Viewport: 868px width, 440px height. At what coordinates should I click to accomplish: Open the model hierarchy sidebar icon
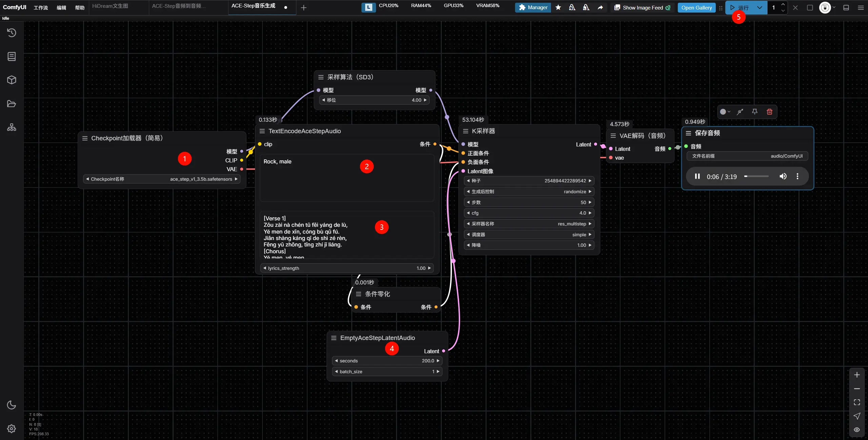click(x=12, y=127)
